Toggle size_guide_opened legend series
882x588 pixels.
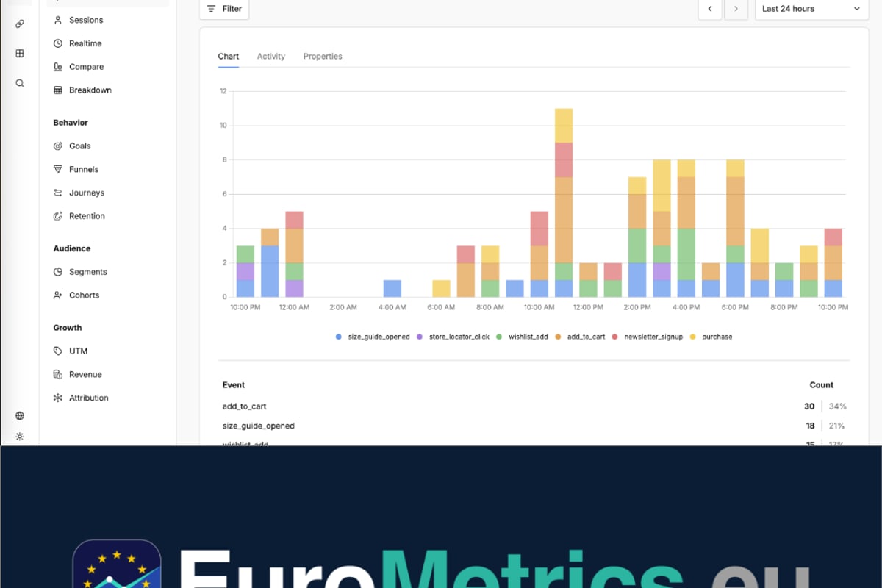pos(373,337)
